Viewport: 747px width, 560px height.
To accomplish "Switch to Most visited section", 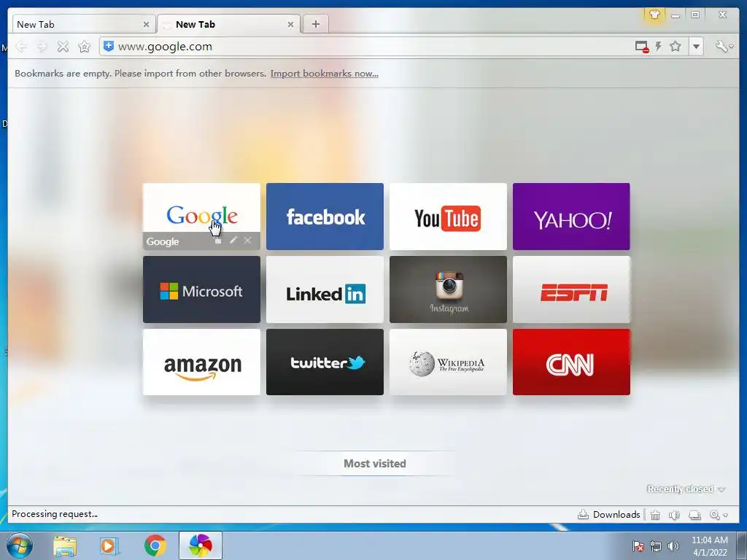I will [375, 463].
